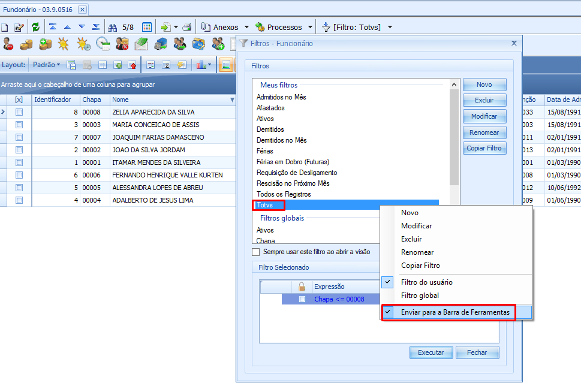Tick checkbox for FERNANDO HENRIQUE VALLE KURTEN
This screenshot has width=581, height=392.
coord(19,175)
